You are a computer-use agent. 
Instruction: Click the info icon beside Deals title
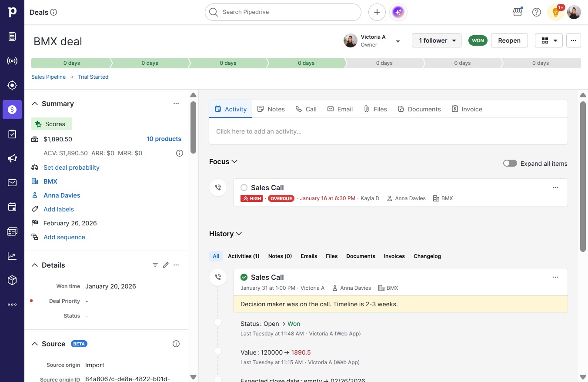tap(54, 12)
